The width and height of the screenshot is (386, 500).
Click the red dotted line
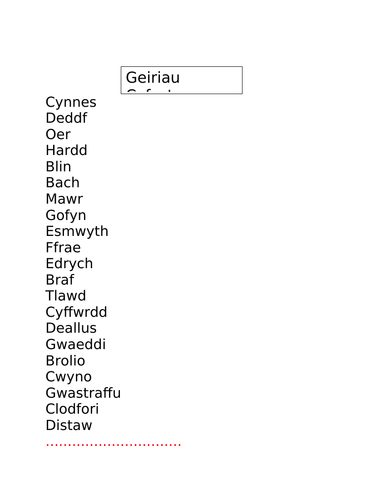pyautogui.click(x=113, y=445)
